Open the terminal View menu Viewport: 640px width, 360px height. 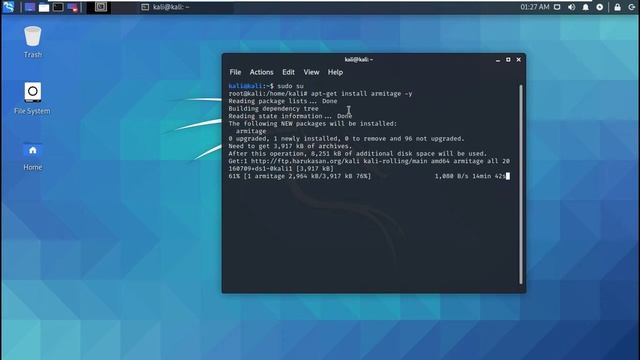pyautogui.click(x=311, y=72)
